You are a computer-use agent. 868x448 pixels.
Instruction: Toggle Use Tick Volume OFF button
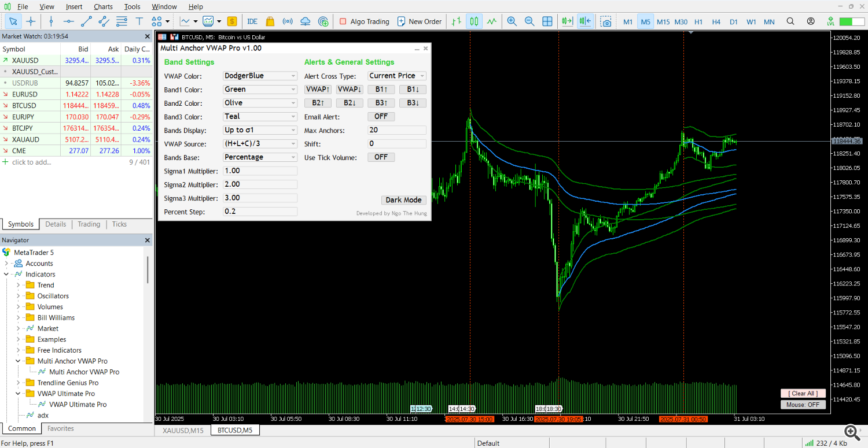[x=381, y=157]
